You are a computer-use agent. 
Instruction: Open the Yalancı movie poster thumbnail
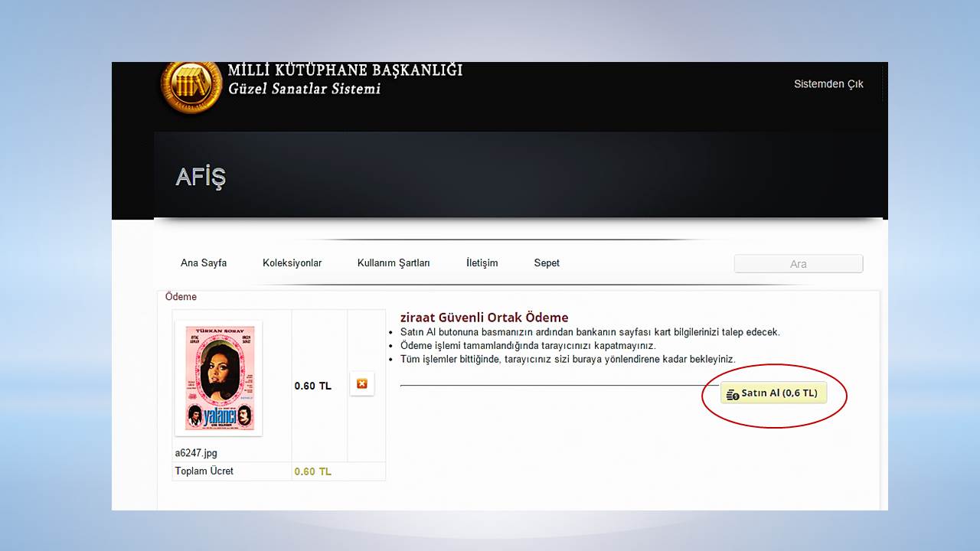(x=219, y=377)
